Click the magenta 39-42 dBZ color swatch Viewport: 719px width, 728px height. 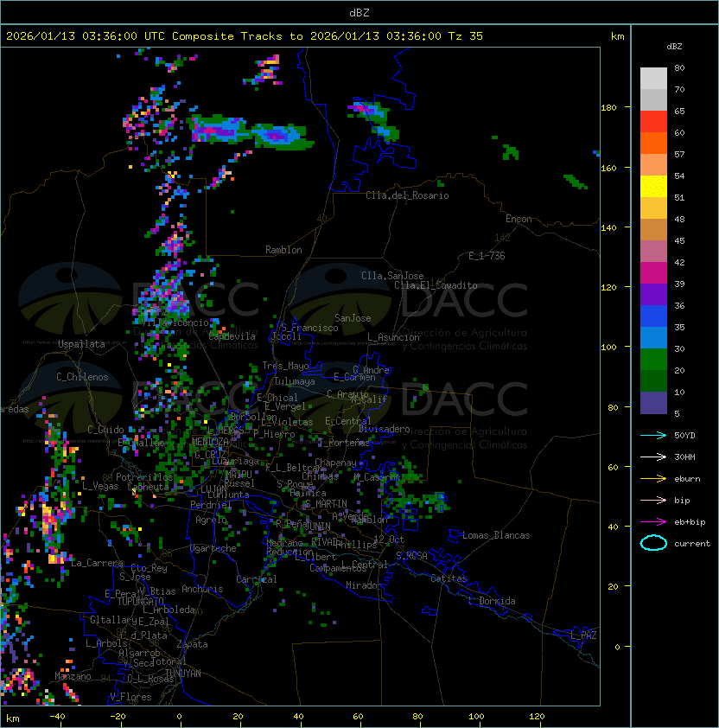[653, 273]
